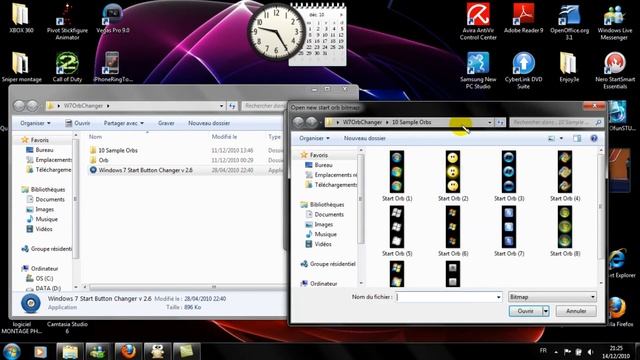This screenshot has height=360, width=640.
Task: Open XBOX 360 folder on desktop
Action: (21, 18)
